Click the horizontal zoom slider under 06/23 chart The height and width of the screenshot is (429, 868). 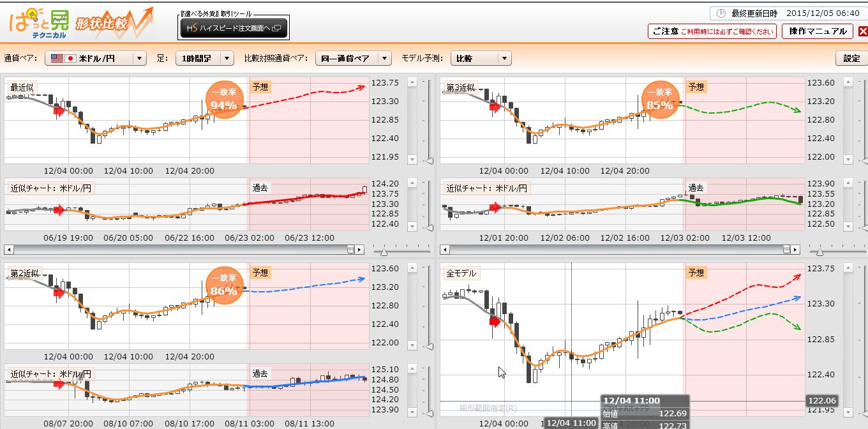384,251
